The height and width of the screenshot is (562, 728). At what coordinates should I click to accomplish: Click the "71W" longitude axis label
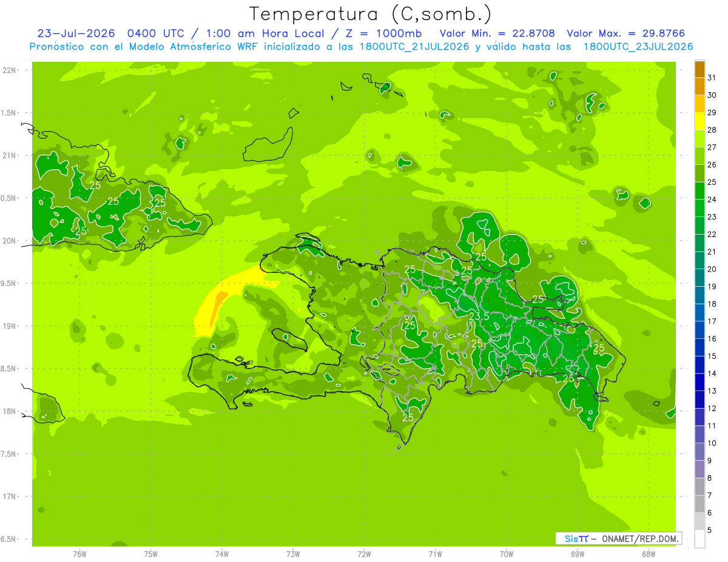435,554
